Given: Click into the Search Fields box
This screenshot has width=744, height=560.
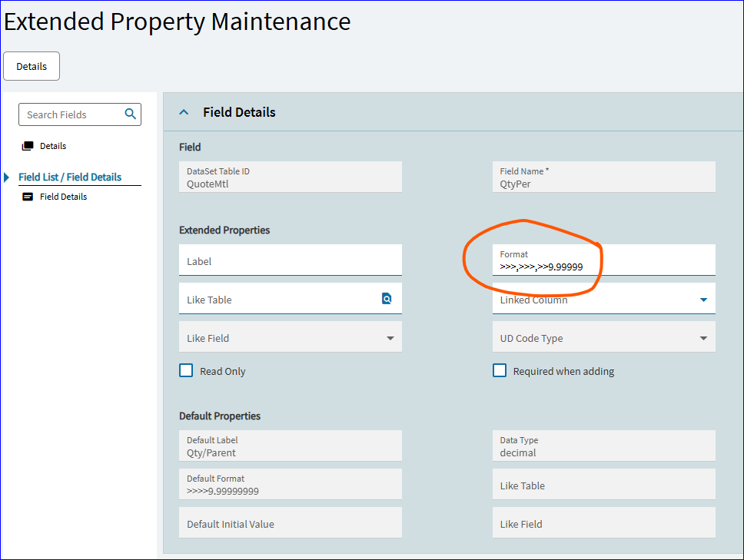Looking at the screenshot, I should (80, 114).
